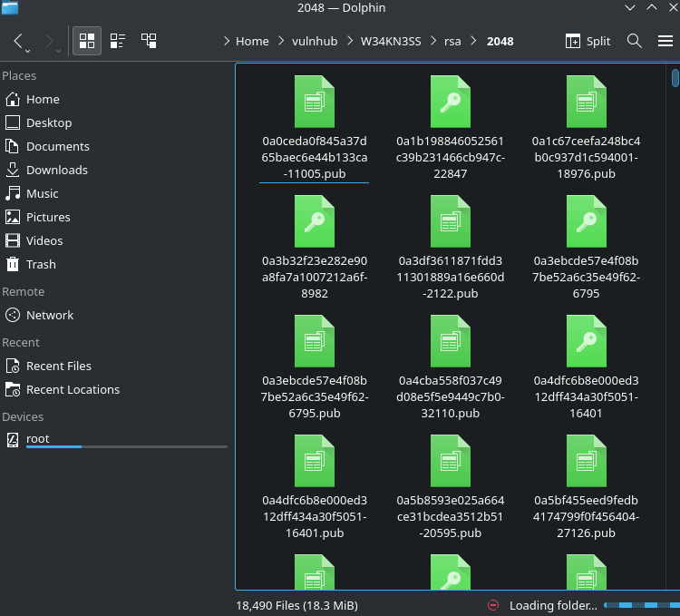The image size is (680, 616).
Task: Select Trash in Places sidebar
Action: point(41,264)
